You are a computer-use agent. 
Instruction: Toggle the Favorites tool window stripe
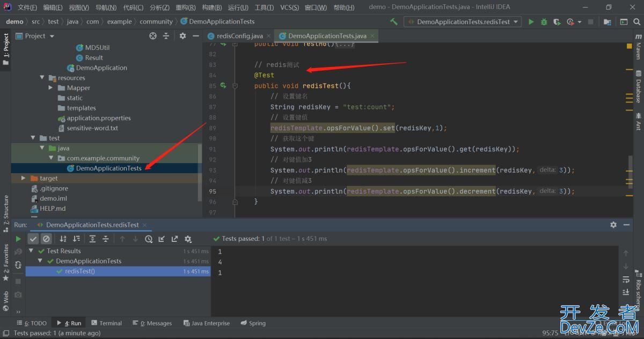6,263
